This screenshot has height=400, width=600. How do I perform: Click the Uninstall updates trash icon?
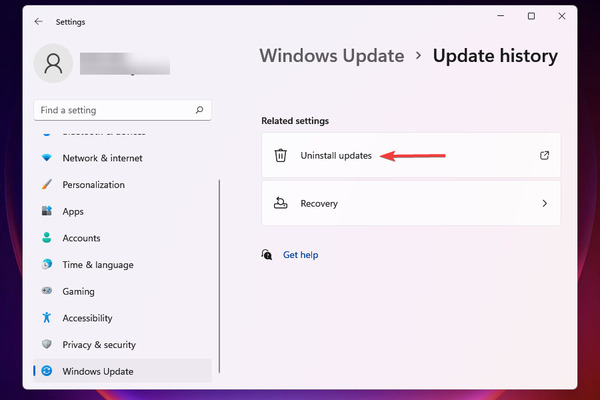click(x=280, y=155)
